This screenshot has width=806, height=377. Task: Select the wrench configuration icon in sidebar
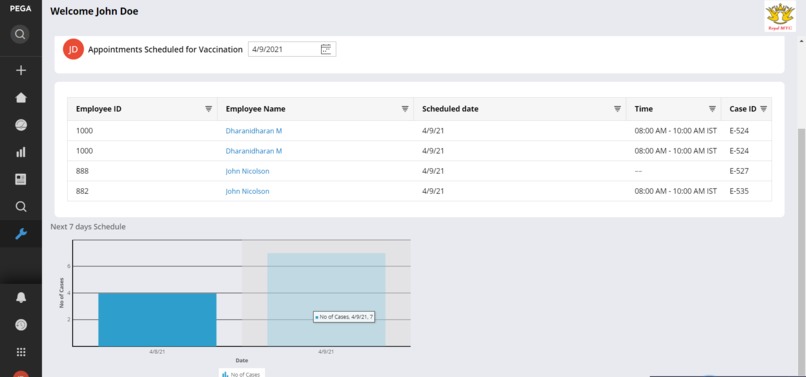point(21,234)
